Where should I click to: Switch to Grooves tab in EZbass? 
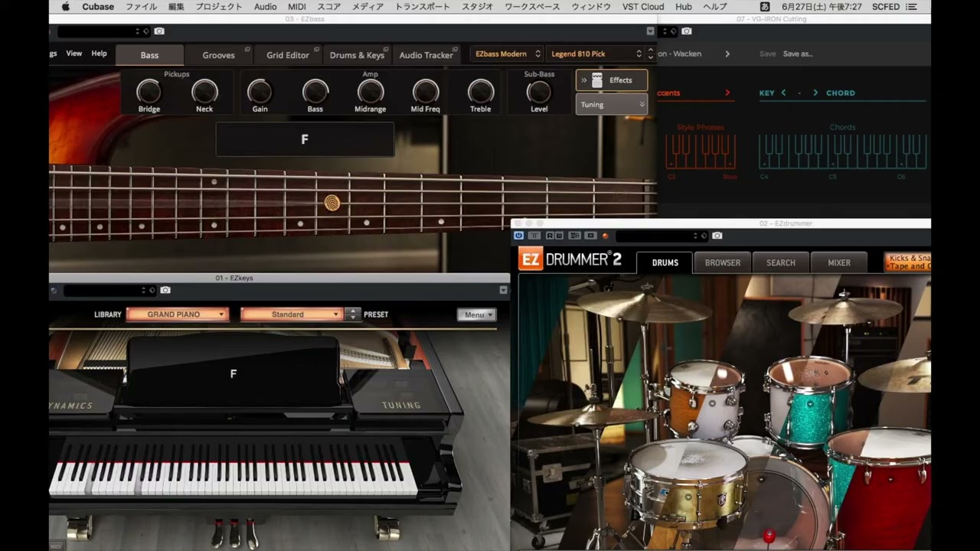[x=218, y=55]
